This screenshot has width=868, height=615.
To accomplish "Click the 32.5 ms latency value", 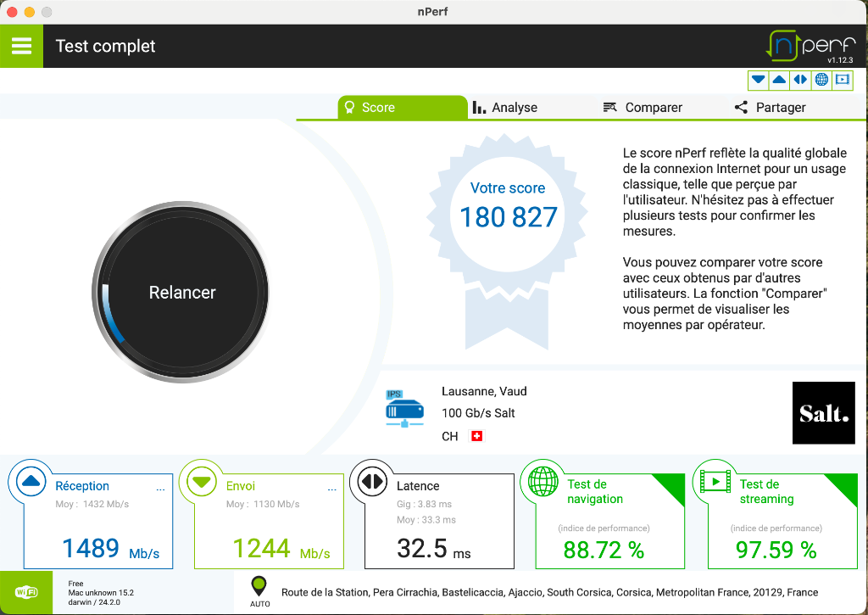I will 433,549.
